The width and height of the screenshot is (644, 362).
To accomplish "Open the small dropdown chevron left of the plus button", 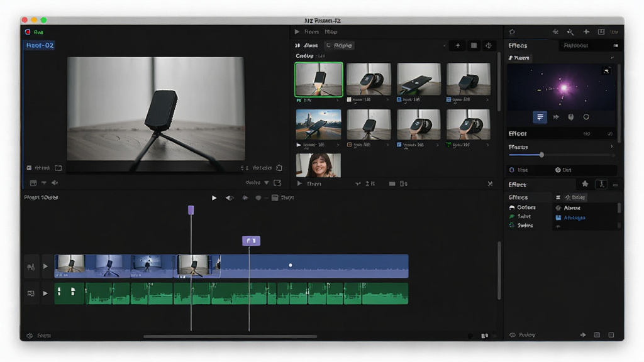I will point(444,45).
